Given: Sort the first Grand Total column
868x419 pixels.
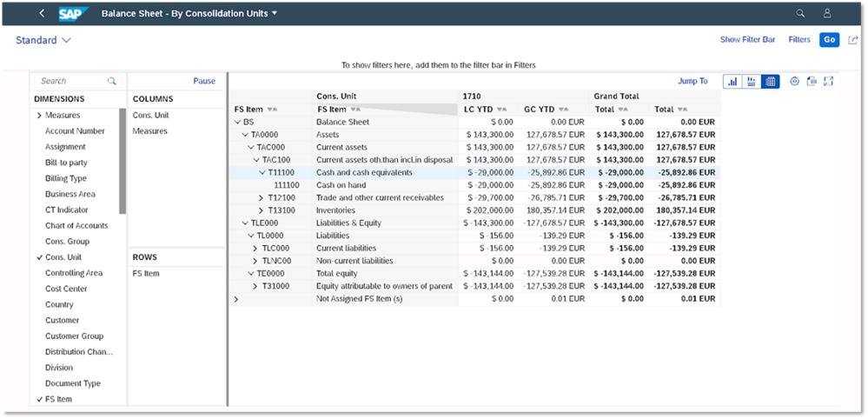Looking at the screenshot, I should (x=623, y=110).
